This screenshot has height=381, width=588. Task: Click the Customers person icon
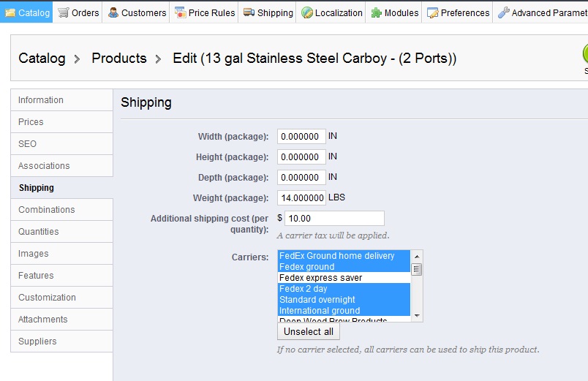113,12
